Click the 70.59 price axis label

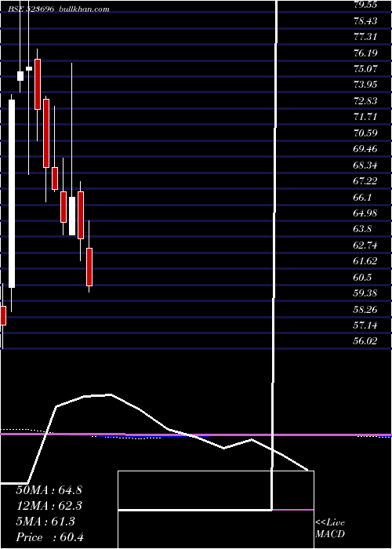(365, 133)
